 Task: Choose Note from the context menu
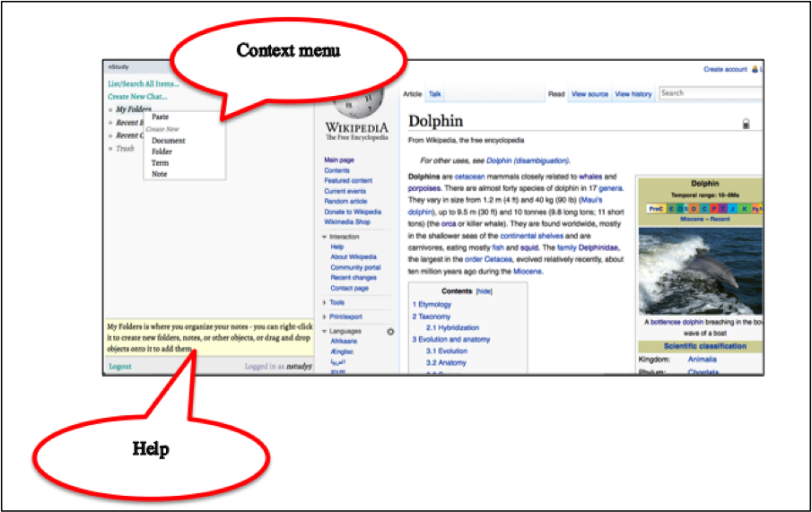(159, 174)
